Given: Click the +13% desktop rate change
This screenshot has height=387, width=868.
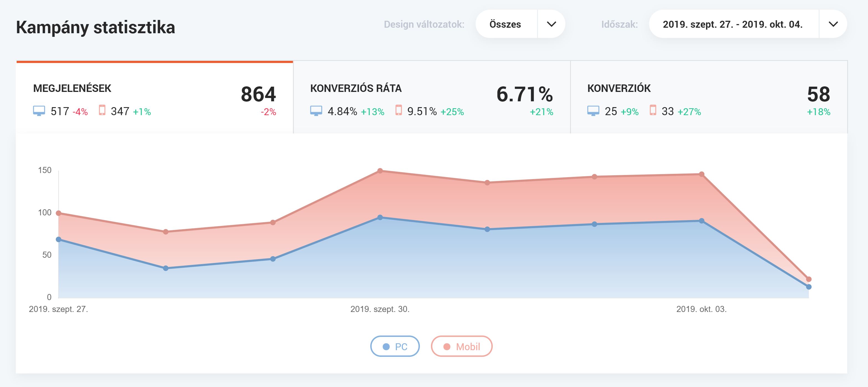Looking at the screenshot, I should point(373,112).
